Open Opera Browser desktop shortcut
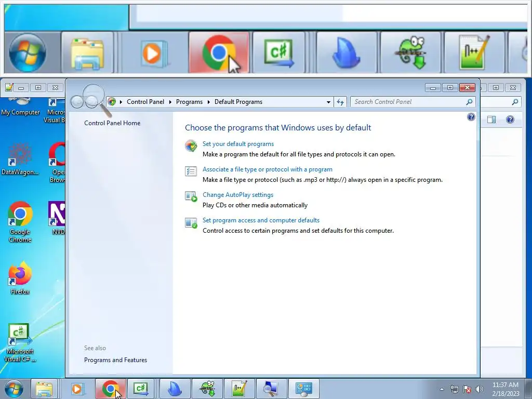Screen dimensions: 532x399 click(57, 163)
